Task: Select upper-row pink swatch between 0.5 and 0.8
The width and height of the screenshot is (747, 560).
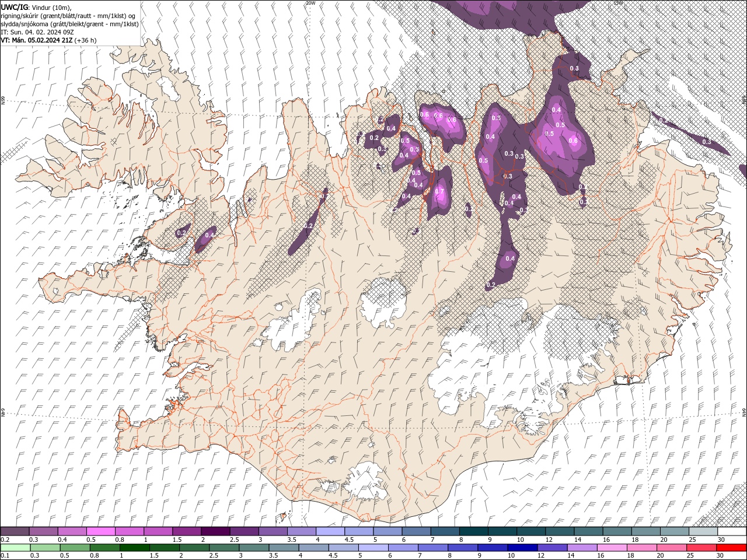Action: coord(101,531)
